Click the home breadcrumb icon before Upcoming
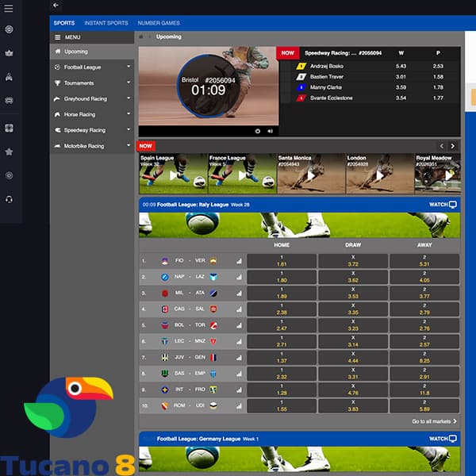The image size is (476, 476). (x=141, y=36)
